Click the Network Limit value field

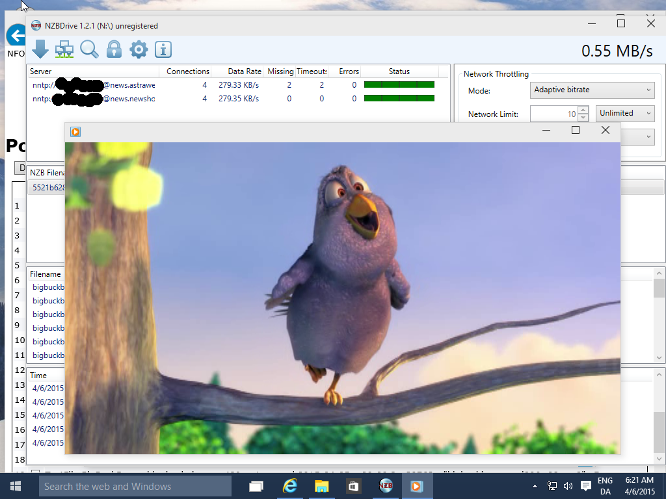pos(554,114)
